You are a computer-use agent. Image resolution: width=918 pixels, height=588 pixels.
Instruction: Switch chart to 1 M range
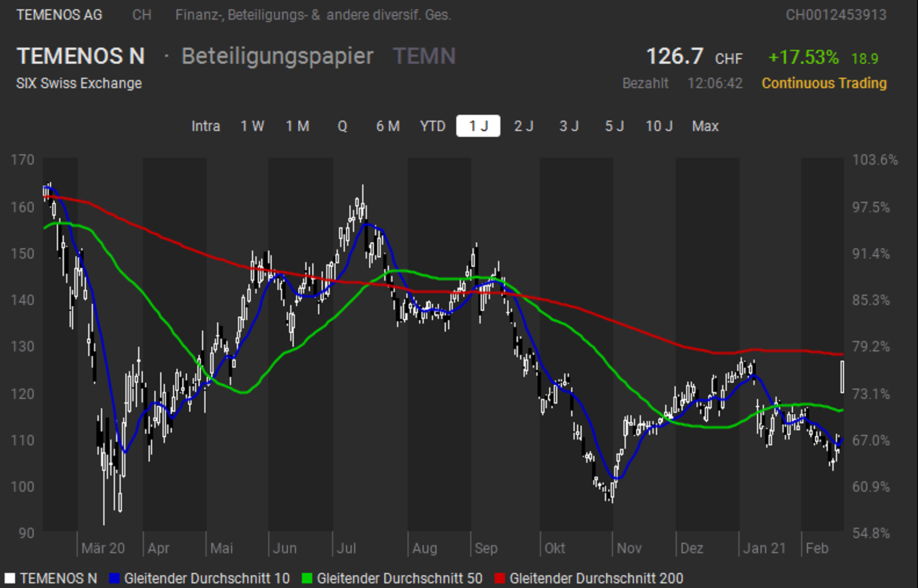tap(298, 126)
